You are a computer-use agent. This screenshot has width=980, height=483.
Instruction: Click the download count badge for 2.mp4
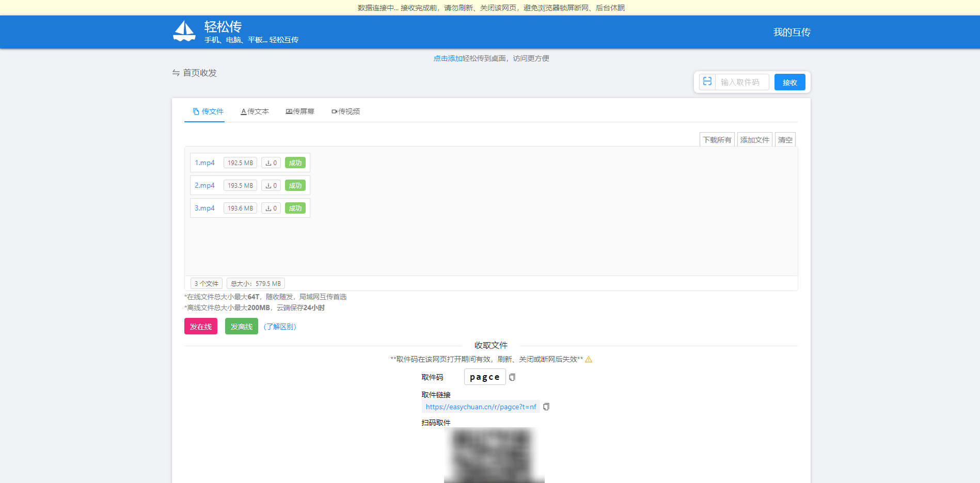click(x=271, y=185)
